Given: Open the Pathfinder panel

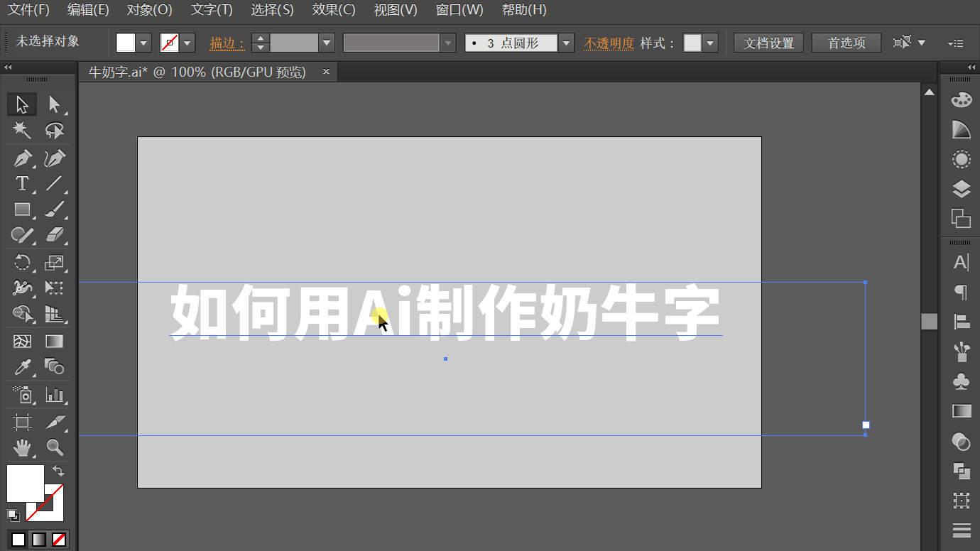Looking at the screenshot, I should [961, 471].
